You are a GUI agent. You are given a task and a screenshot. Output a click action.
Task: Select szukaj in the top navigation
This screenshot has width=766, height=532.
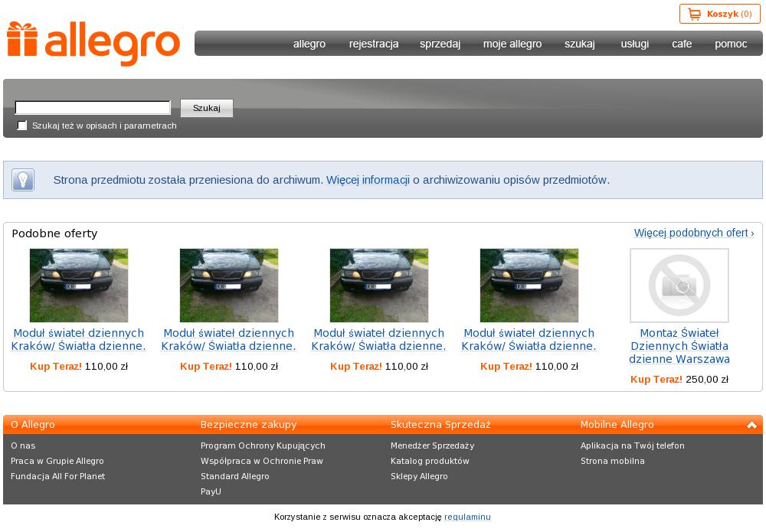pos(579,44)
